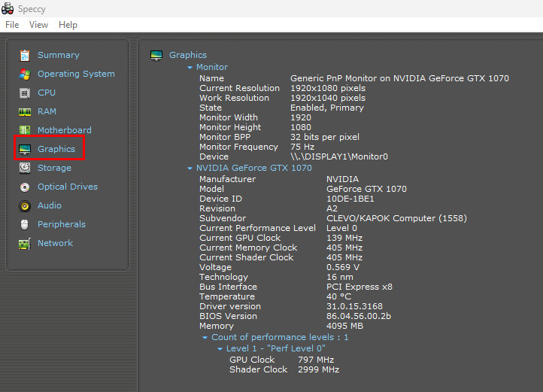Click the Current Memory Clock 405 MHz value
This screenshot has width=543, height=392.
344,248
